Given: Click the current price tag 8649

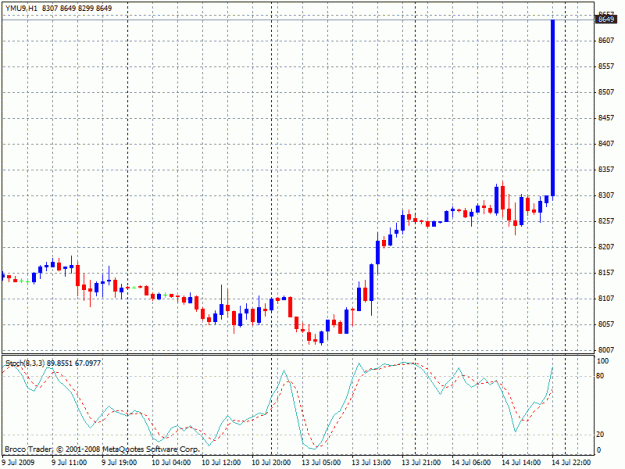Looking at the screenshot, I should pos(605,19).
